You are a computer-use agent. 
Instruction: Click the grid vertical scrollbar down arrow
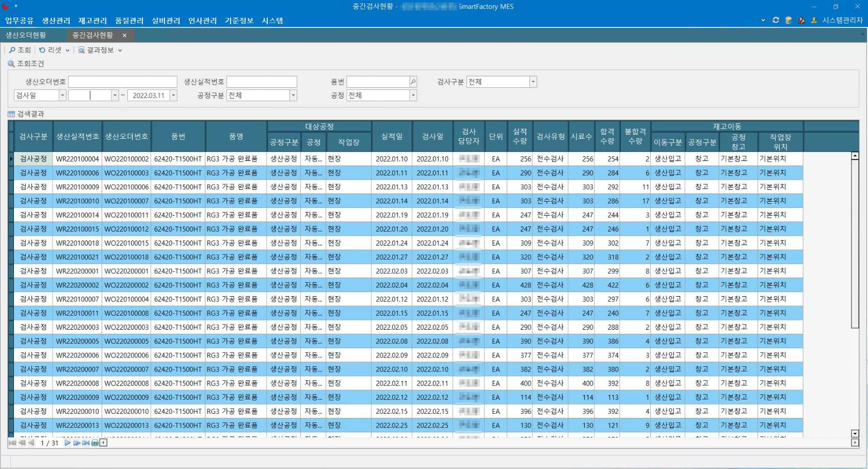855,434
